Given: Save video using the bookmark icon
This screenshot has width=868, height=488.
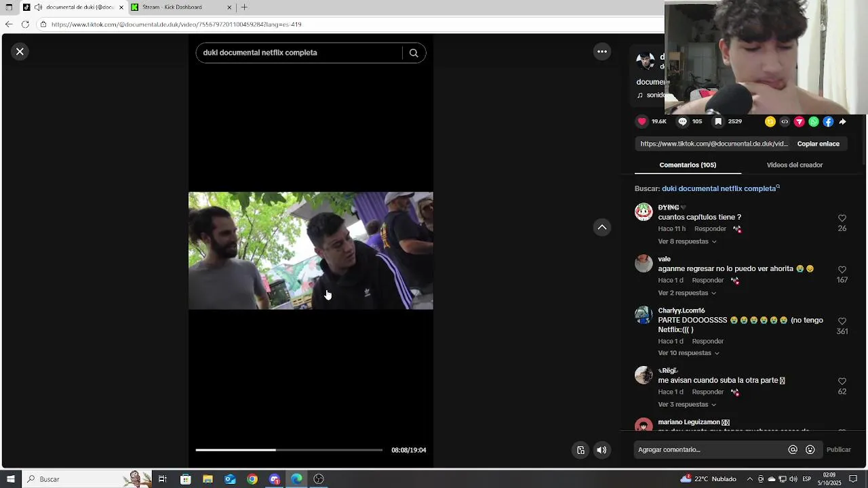Looking at the screenshot, I should [x=718, y=122].
